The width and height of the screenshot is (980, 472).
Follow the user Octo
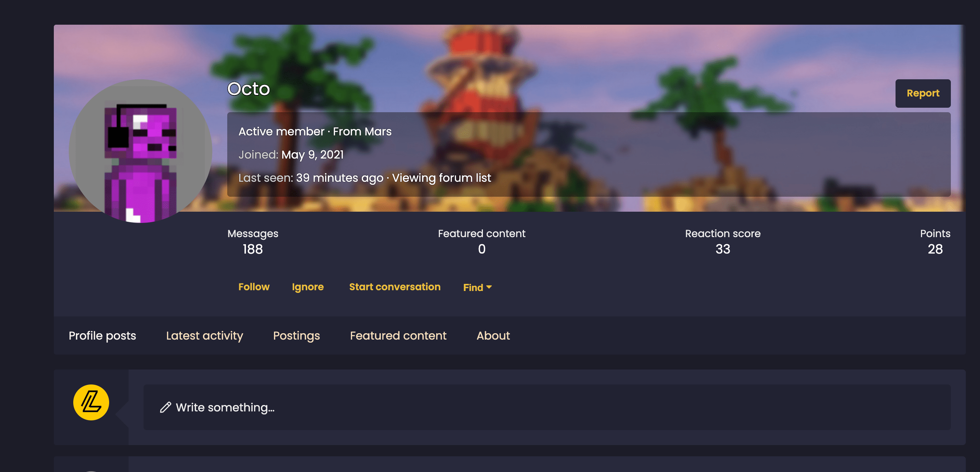coord(254,286)
